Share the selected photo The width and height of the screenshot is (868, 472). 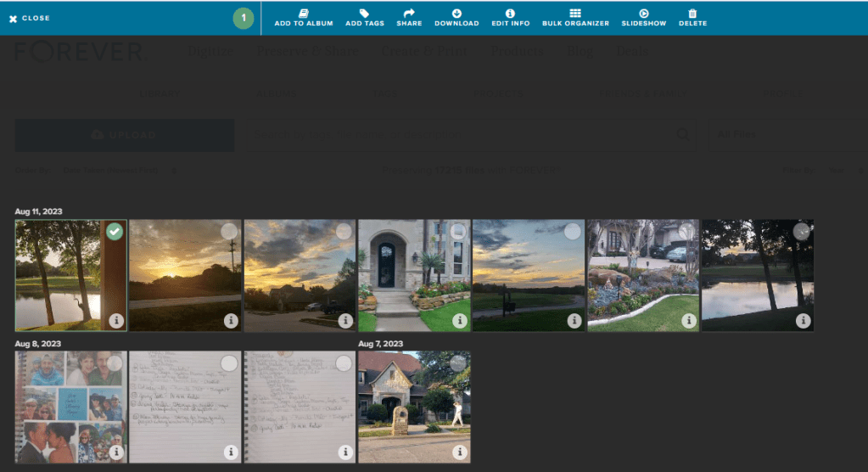point(409,14)
